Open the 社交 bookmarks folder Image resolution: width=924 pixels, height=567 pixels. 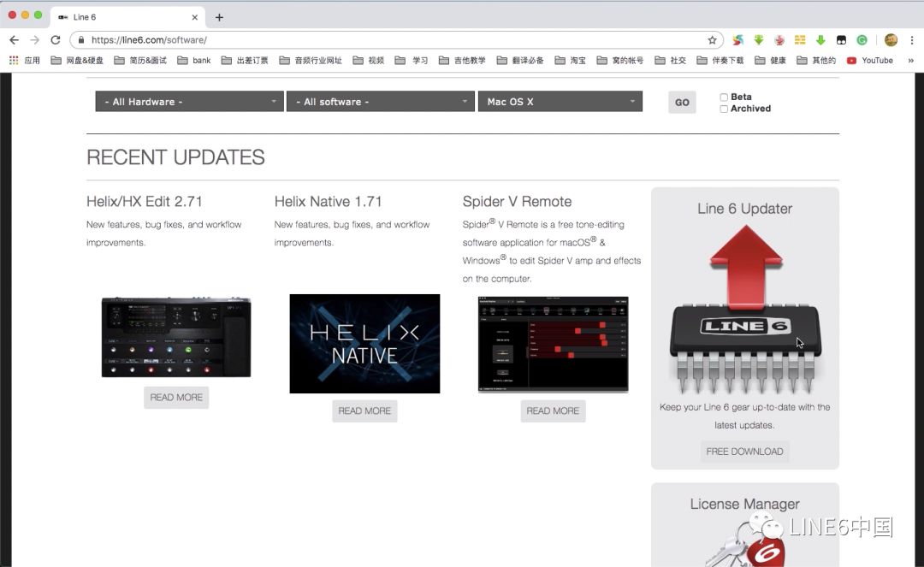pyautogui.click(x=670, y=60)
